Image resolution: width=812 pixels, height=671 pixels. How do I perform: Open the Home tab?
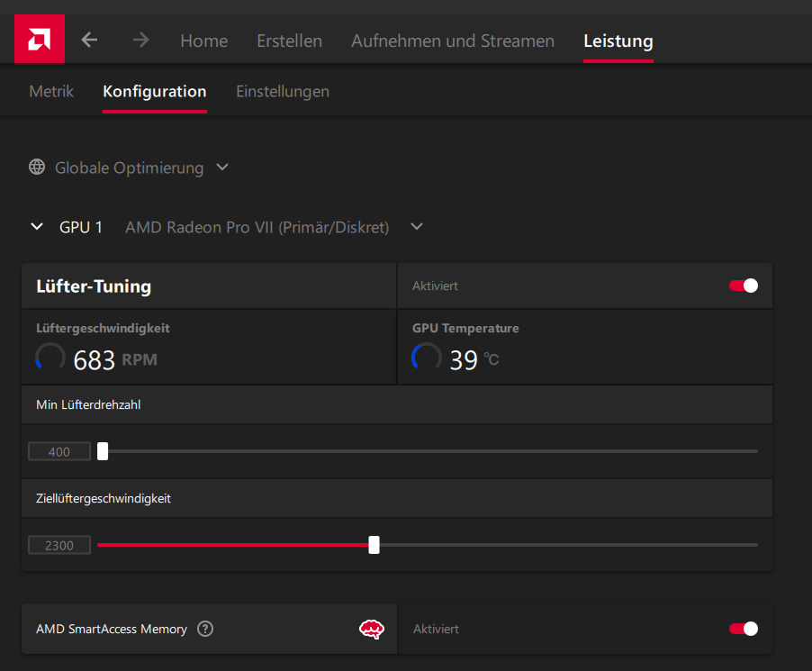pyautogui.click(x=204, y=41)
